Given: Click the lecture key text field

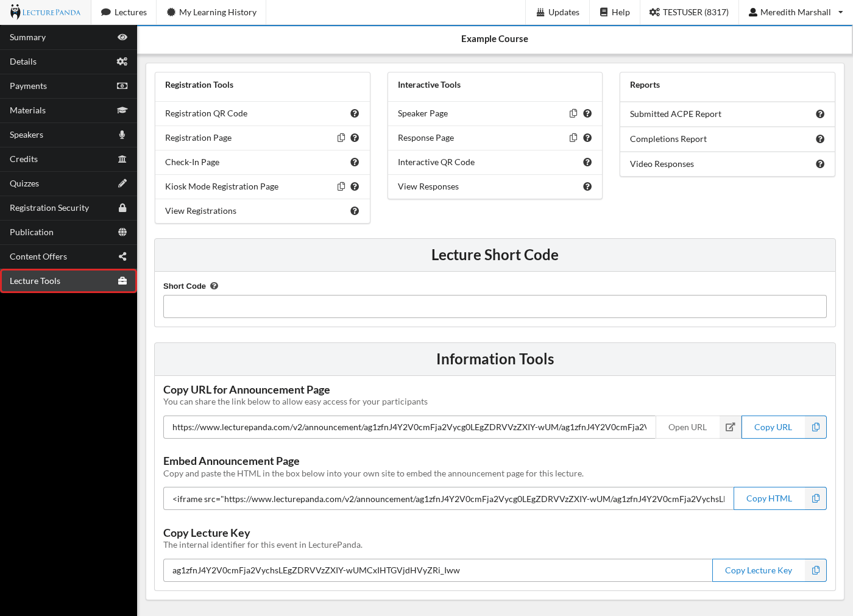Looking at the screenshot, I should [437, 570].
